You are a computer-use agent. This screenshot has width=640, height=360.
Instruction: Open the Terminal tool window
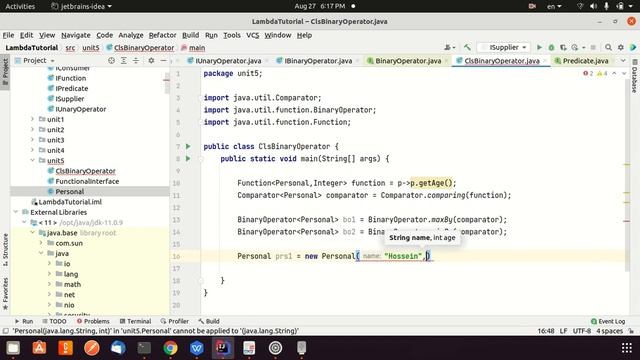tap(135, 321)
